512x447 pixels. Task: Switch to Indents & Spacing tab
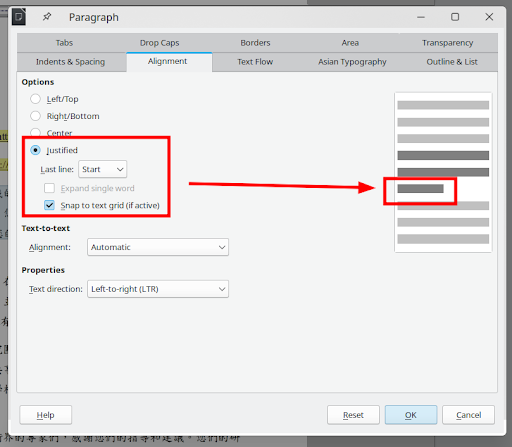click(70, 62)
